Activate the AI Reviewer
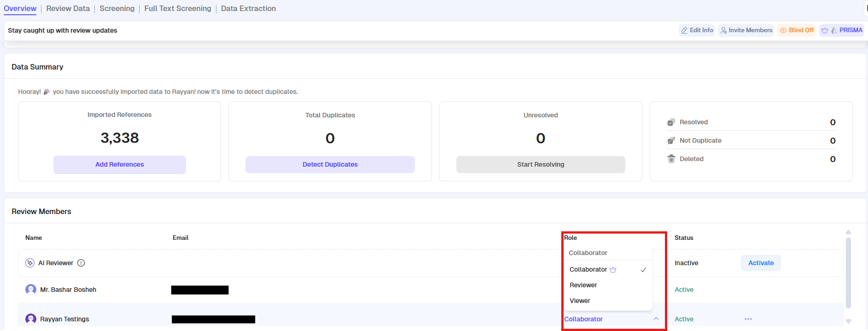868x331 pixels. [761, 263]
